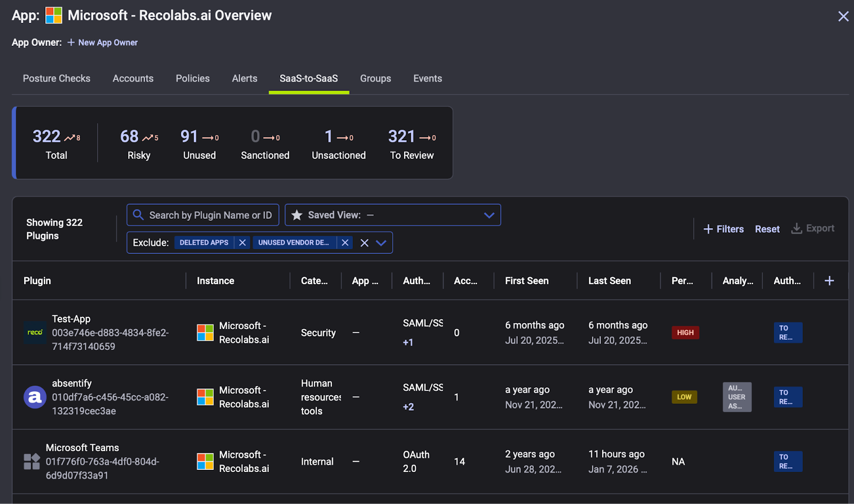Open the absentify plugin name
Viewport: 854px width, 504px height.
(72, 383)
